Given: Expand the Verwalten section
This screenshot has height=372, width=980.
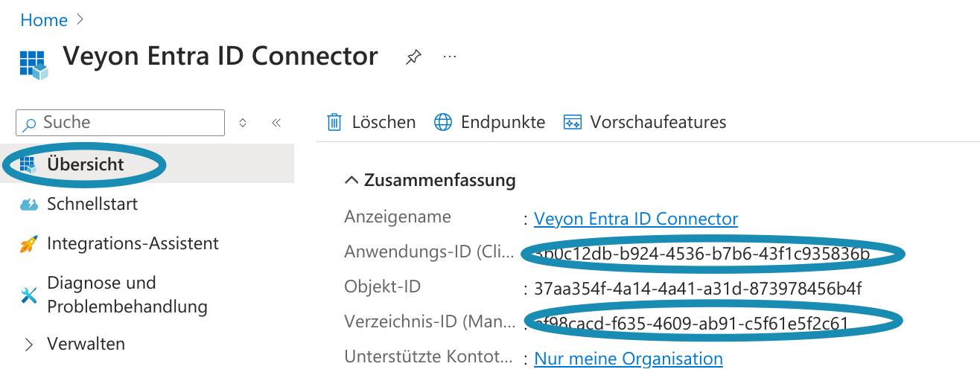Looking at the screenshot, I should 29,344.
